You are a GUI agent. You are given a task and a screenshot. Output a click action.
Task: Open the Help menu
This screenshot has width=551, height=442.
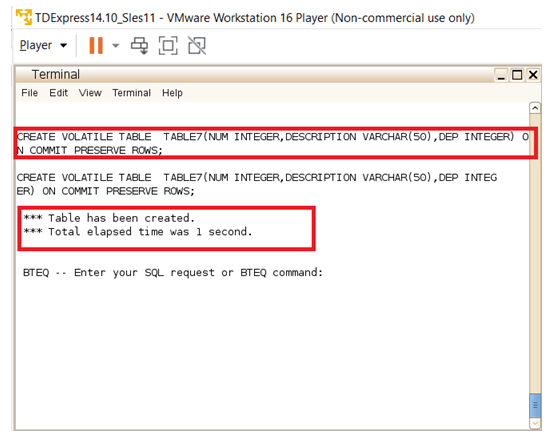[x=172, y=93]
